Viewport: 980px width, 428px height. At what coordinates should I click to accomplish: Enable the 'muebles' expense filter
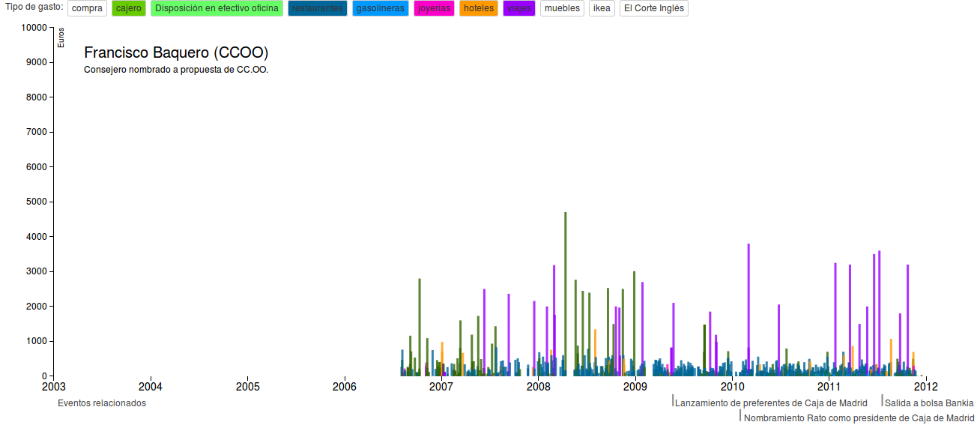click(562, 9)
